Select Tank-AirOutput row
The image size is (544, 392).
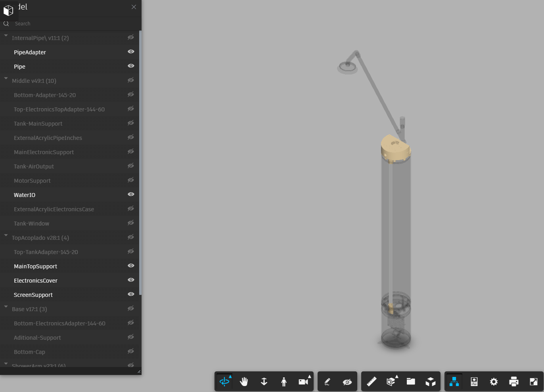[69, 166]
